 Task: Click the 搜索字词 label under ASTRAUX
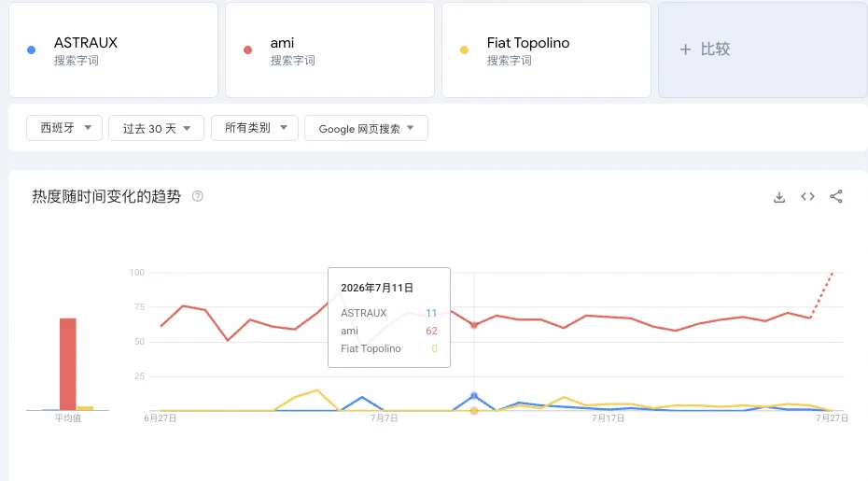(x=77, y=61)
